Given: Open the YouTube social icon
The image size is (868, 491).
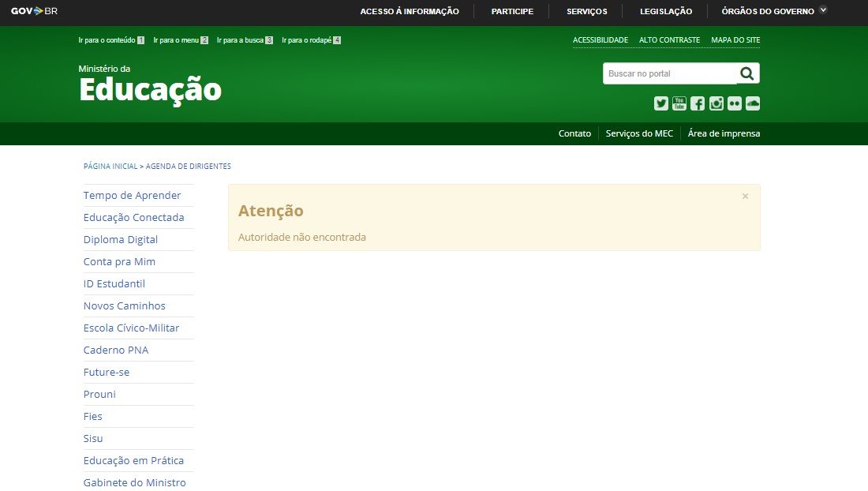Looking at the screenshot, I should [x=679, y=103].
